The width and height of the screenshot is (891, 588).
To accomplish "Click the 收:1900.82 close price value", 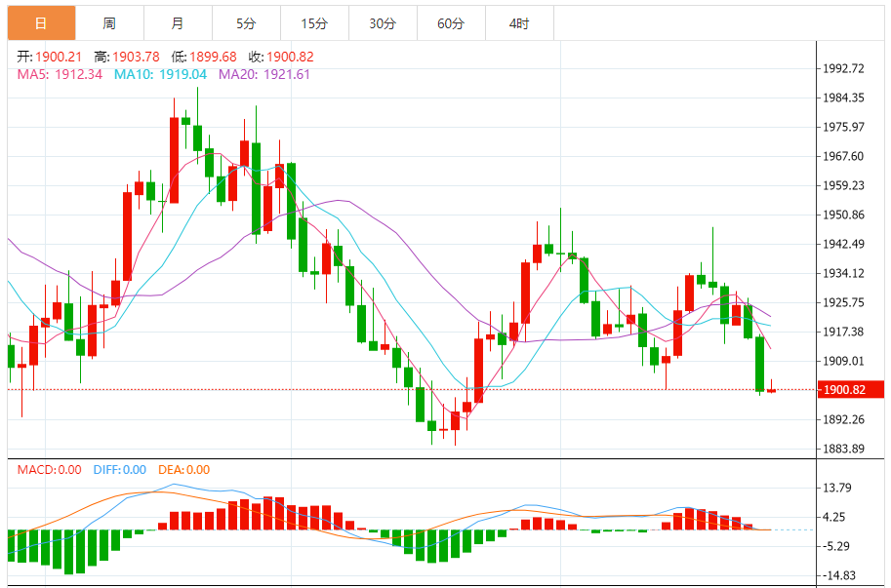I will click(x=281, y=57).
